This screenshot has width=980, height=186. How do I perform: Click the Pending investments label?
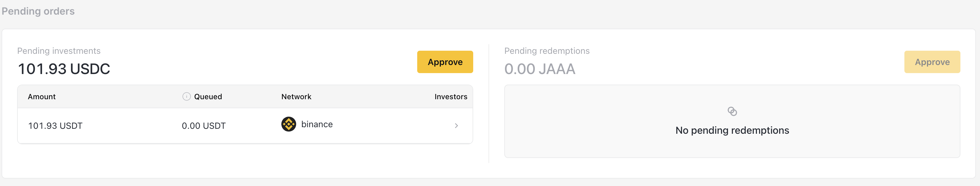(59, 51)
